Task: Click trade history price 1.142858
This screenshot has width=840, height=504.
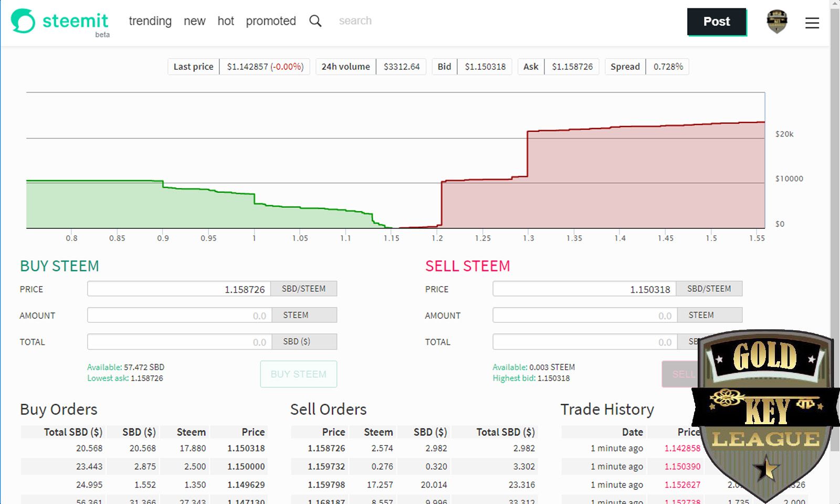Action: [x=682, y=448]
